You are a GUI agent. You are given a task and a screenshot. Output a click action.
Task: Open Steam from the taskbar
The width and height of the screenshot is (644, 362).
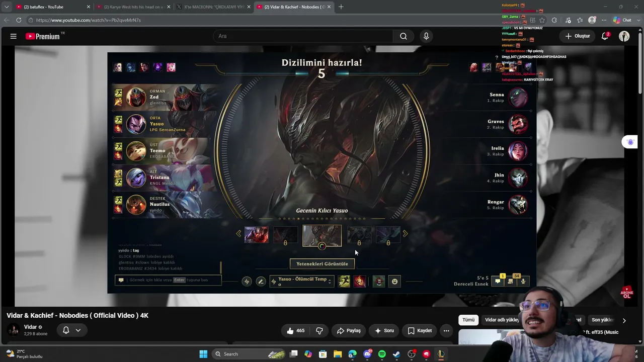click(396, 354)
